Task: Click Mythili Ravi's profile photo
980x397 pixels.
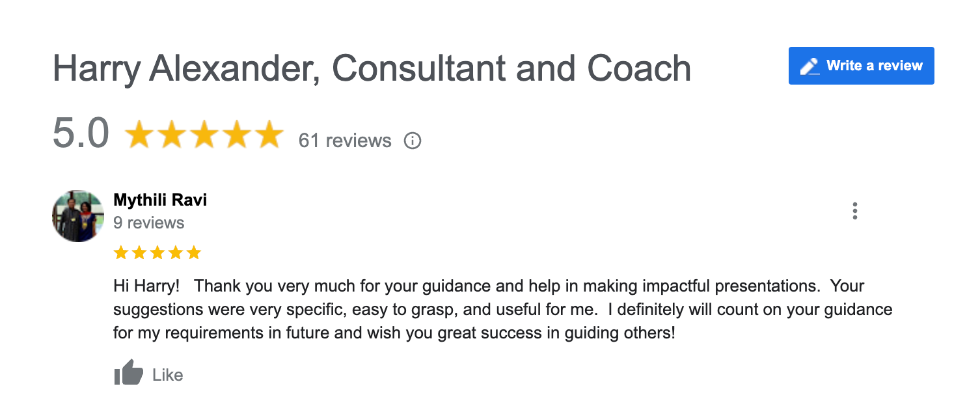Action: [78, 216]
